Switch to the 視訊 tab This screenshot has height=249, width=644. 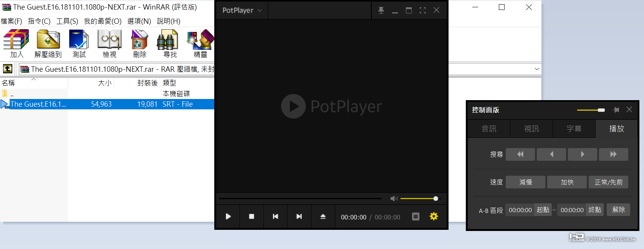(531, 129)
